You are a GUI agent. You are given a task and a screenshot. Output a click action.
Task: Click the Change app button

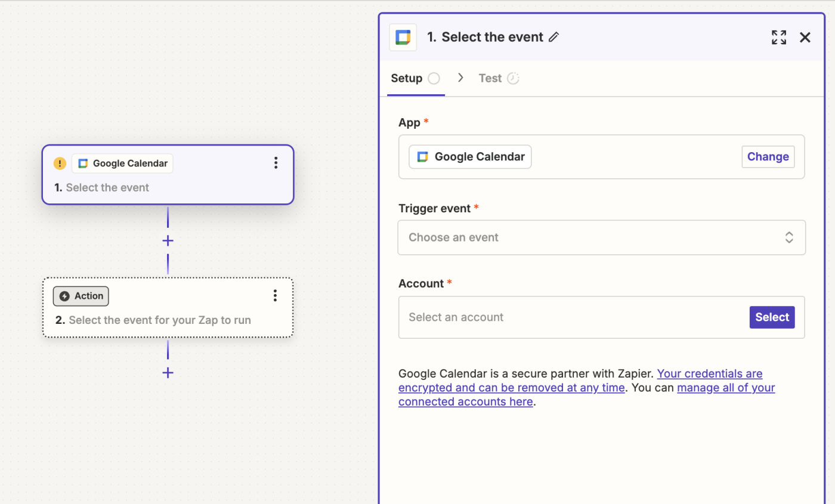(x=768, y=157)
